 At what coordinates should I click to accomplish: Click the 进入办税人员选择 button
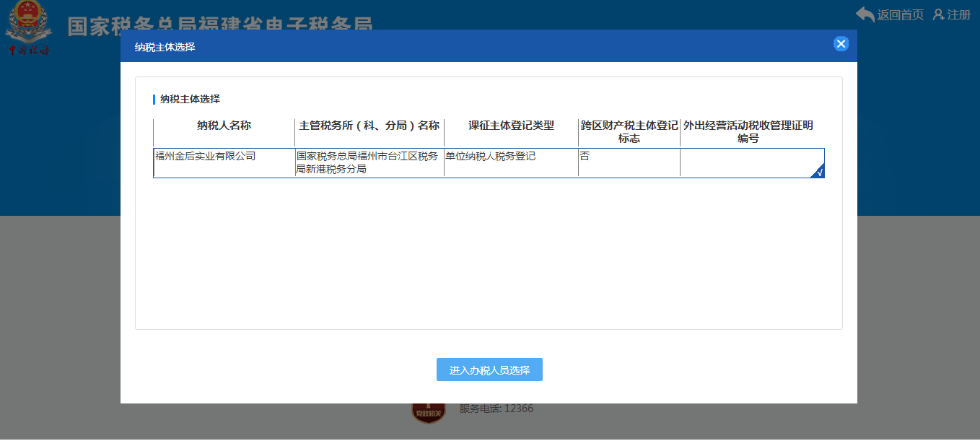point(489,369)
